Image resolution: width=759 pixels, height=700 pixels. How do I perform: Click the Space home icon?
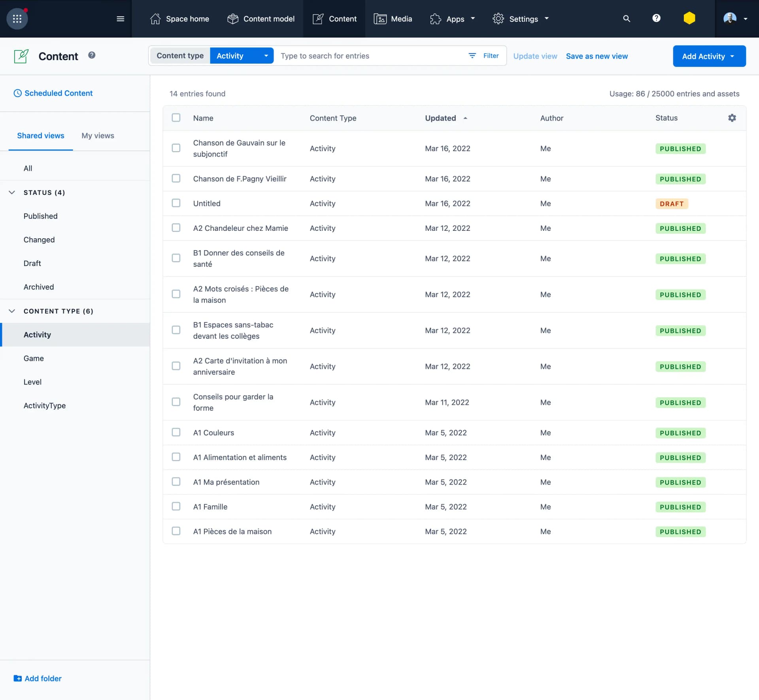click(x=155, y=19)
